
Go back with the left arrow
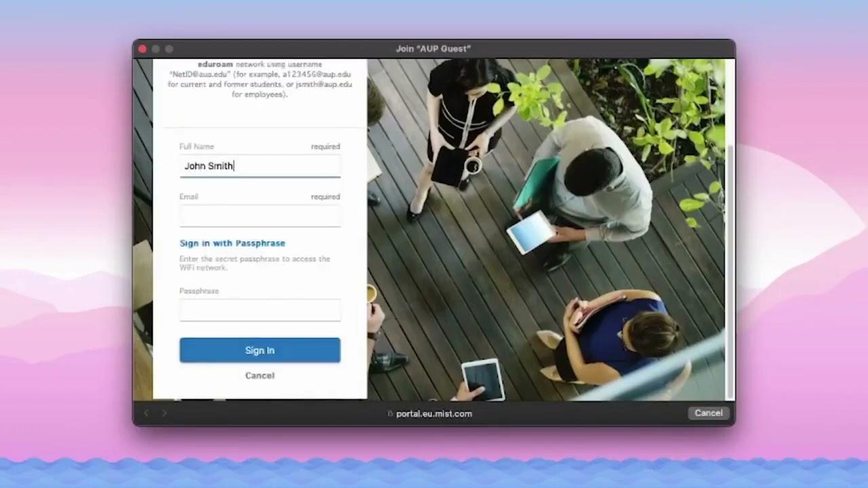click(146, 413)
